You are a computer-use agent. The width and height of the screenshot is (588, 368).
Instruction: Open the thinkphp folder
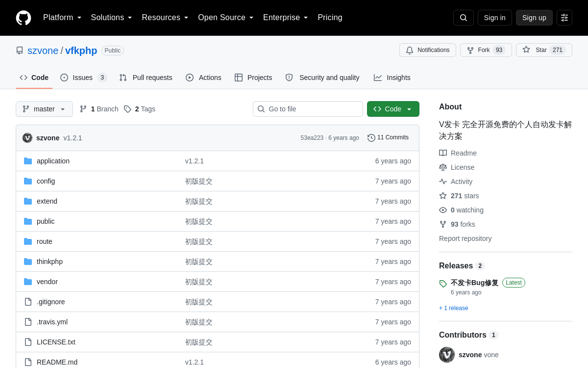pos(49,262)
